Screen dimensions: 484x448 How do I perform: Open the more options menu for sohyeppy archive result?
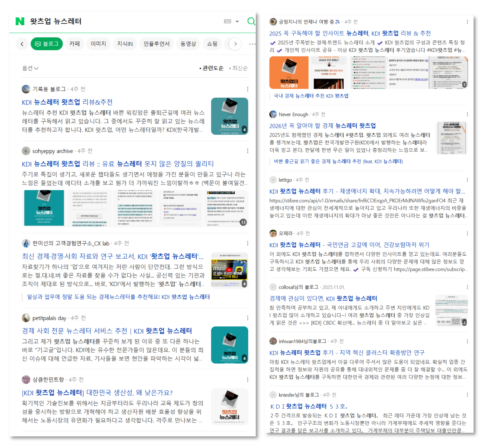[x=247, y=151]
